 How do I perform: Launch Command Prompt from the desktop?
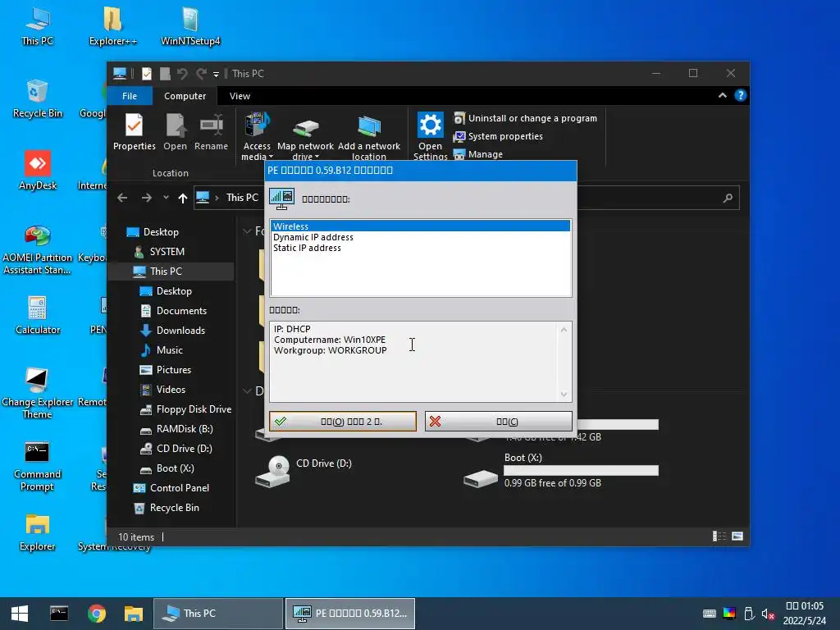(37, 466)
